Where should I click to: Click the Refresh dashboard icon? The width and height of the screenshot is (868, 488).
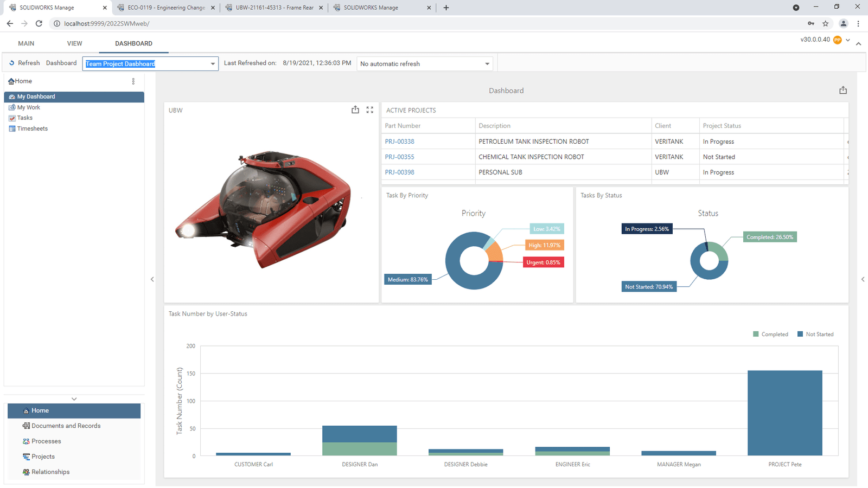click(x=12, y=63)
